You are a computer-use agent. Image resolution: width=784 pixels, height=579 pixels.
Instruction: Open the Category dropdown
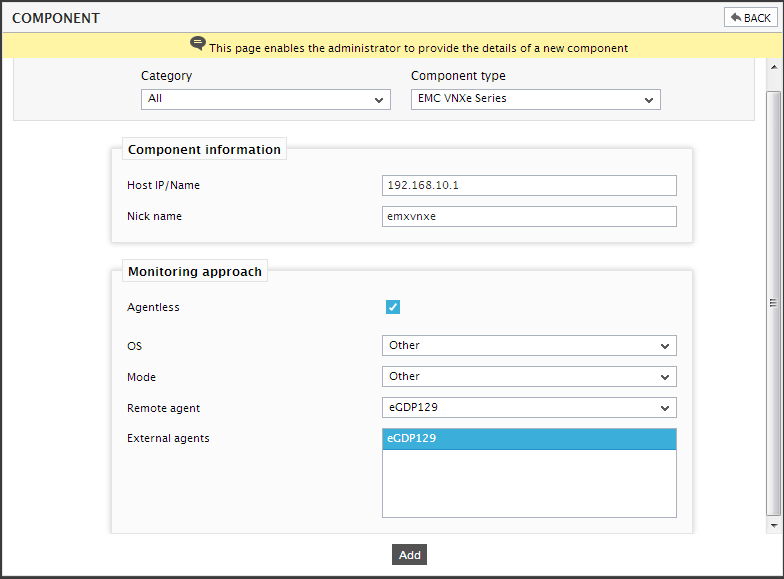pos(266,99)
